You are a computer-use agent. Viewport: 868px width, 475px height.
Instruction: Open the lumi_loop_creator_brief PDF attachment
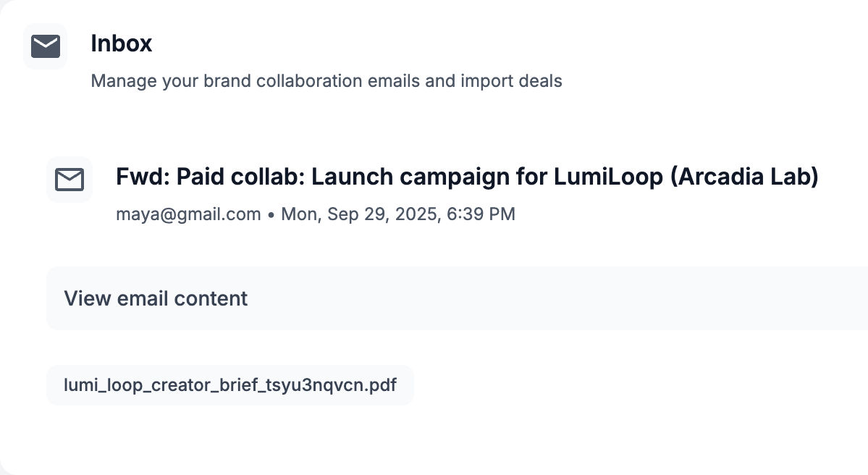[x=230, y=384]
